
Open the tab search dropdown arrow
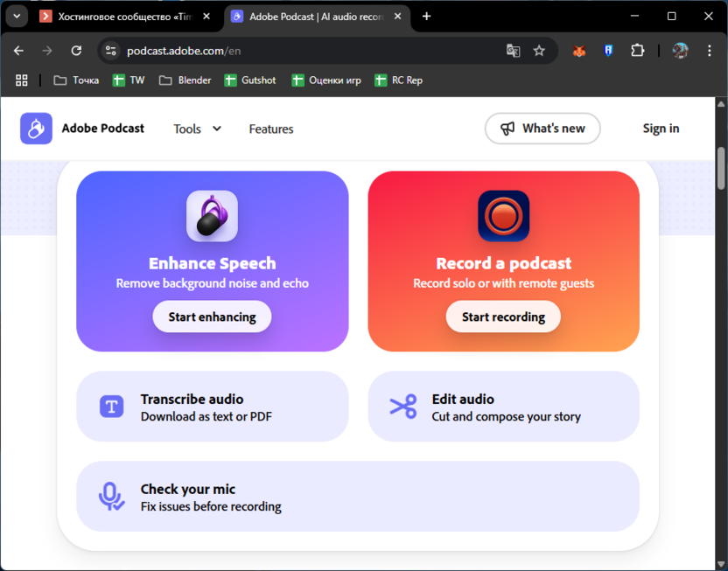coord(17,17)
